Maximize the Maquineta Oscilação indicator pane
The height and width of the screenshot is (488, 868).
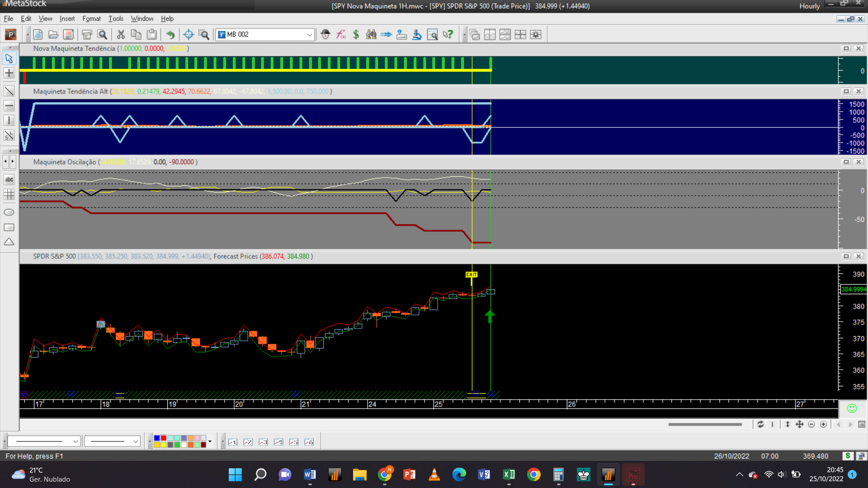coord(846,162)
